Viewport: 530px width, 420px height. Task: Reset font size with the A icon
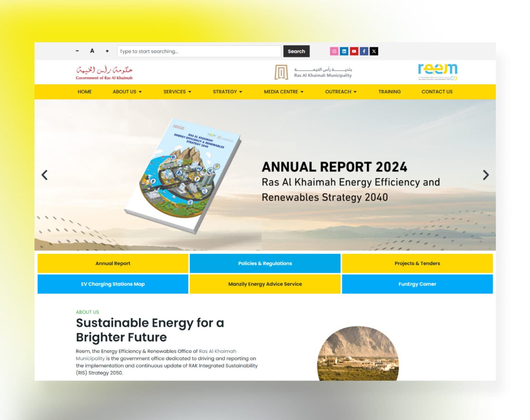pos(92,51)
